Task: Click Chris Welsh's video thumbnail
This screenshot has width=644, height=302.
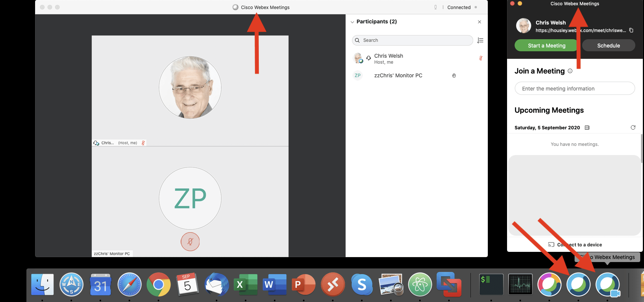Action: 190,91
